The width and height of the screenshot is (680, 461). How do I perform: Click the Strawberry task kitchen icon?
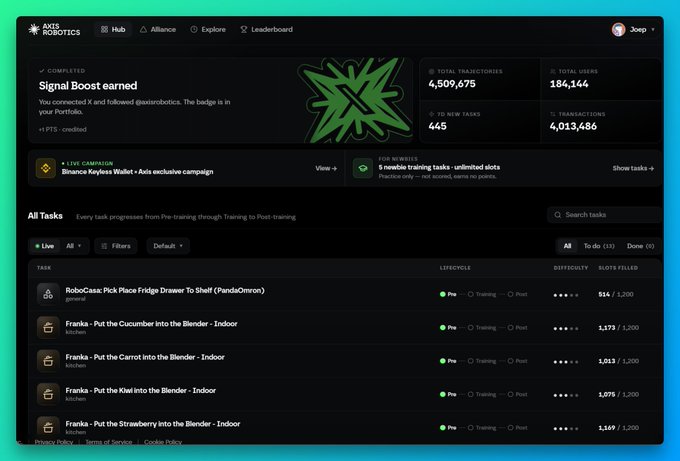[x=48, y=427]
